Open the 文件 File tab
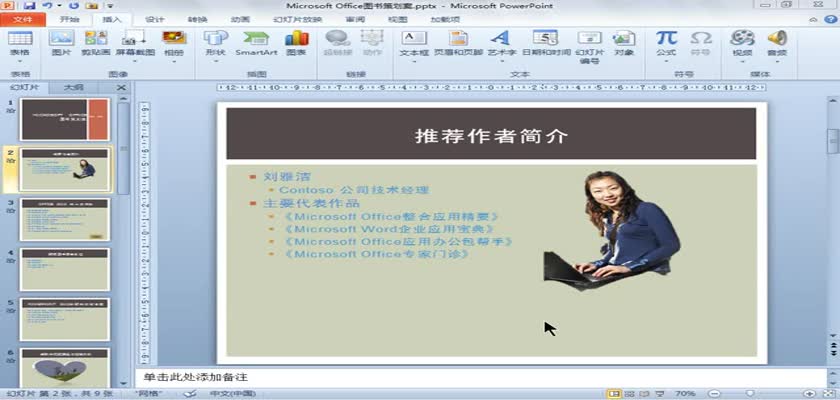 point(22,20)
